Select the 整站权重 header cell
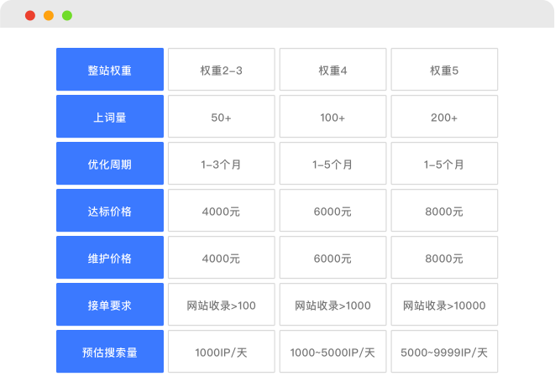Viewport: 555px width, 392px height. coord(110,70)
